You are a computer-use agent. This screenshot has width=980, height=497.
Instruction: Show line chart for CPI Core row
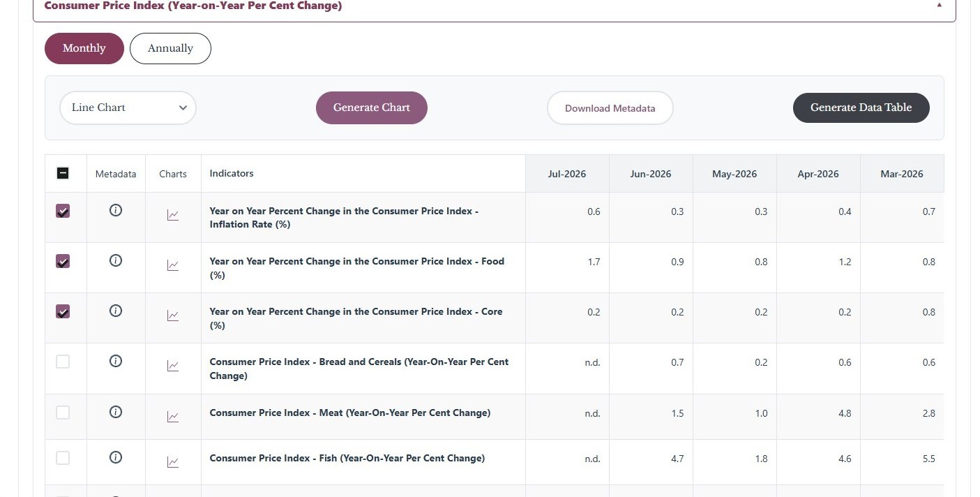click(173, 316)
